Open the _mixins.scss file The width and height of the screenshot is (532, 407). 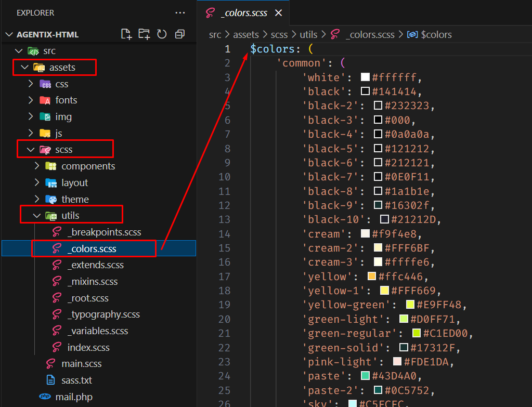point(92,282)
